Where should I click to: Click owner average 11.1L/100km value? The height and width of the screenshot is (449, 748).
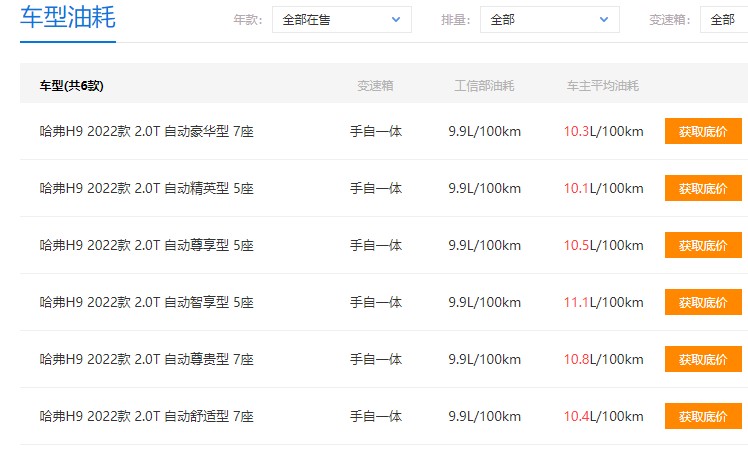[x=603, y=302]
